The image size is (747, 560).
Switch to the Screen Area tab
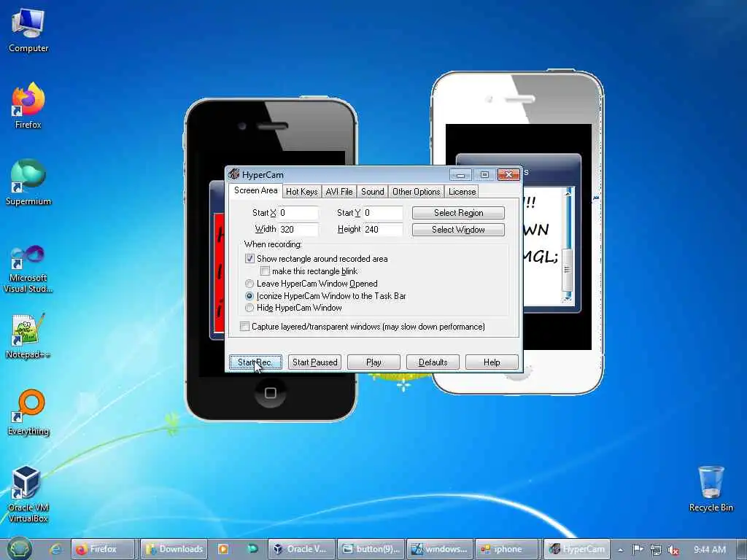tap(255, 190)
